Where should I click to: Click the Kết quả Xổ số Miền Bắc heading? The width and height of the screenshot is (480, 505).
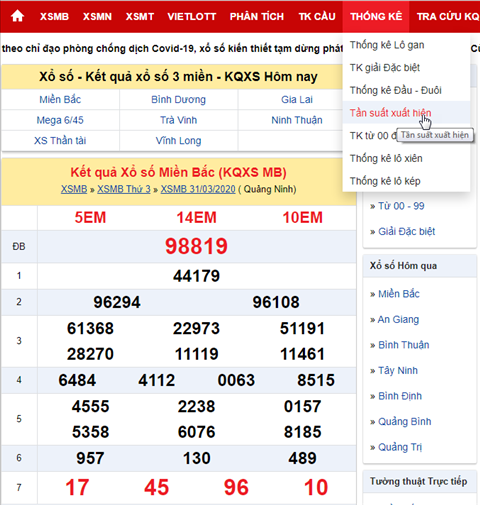[x=178, y=172]
